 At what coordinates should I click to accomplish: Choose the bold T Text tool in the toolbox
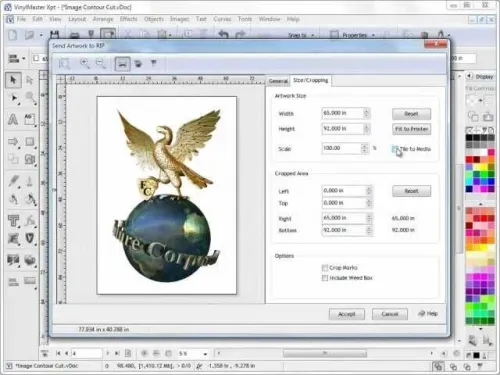pos(13,220)
